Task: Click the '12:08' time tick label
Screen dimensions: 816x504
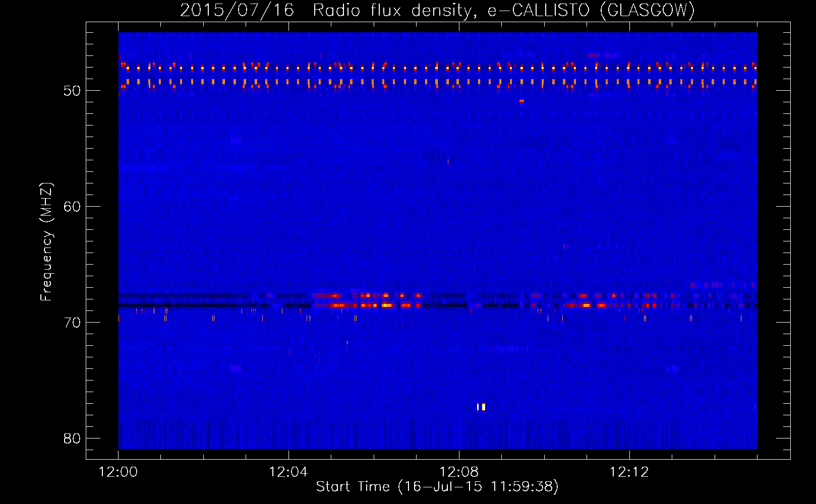Action: point(459,472)
